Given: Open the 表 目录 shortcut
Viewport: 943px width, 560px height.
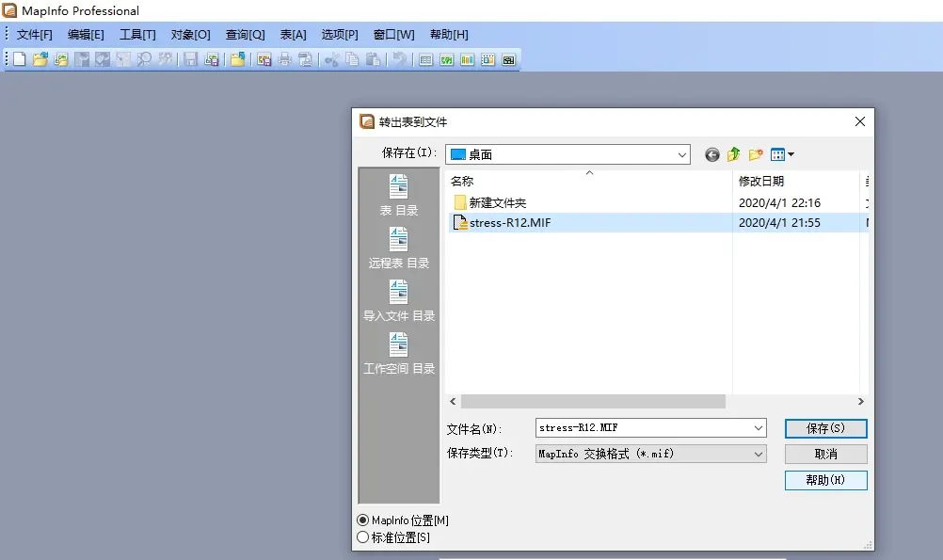Looking at the screenshot, I should (x=399, y=196).
